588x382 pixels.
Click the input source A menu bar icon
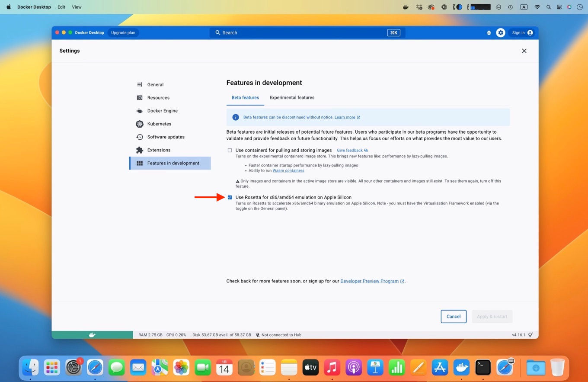click(x=524, y=7)
